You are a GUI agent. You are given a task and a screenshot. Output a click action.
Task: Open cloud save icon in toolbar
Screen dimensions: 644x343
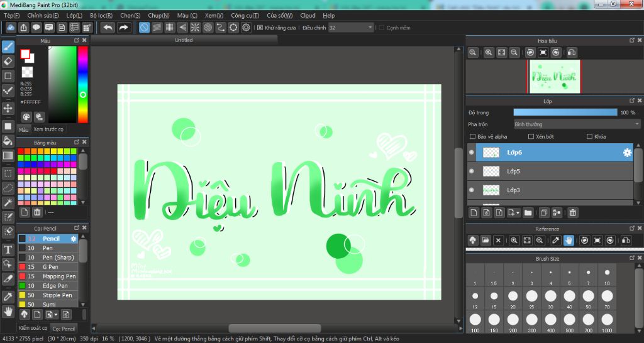click(x=11, y=28)
